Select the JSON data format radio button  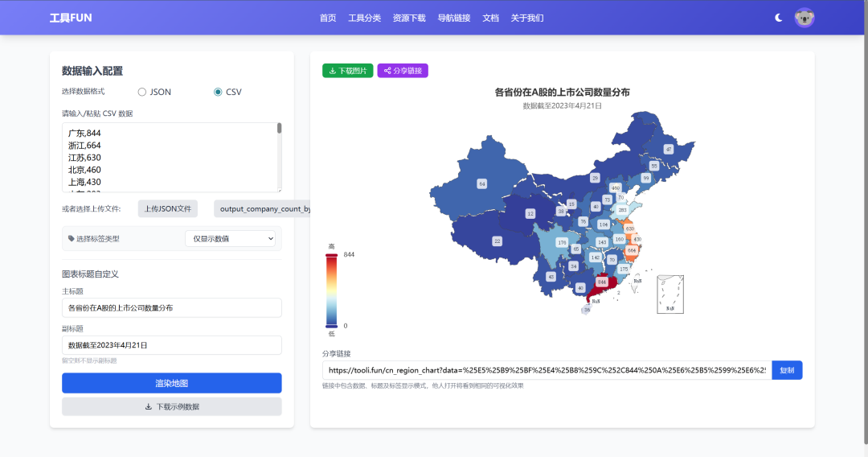click(142, 92)
